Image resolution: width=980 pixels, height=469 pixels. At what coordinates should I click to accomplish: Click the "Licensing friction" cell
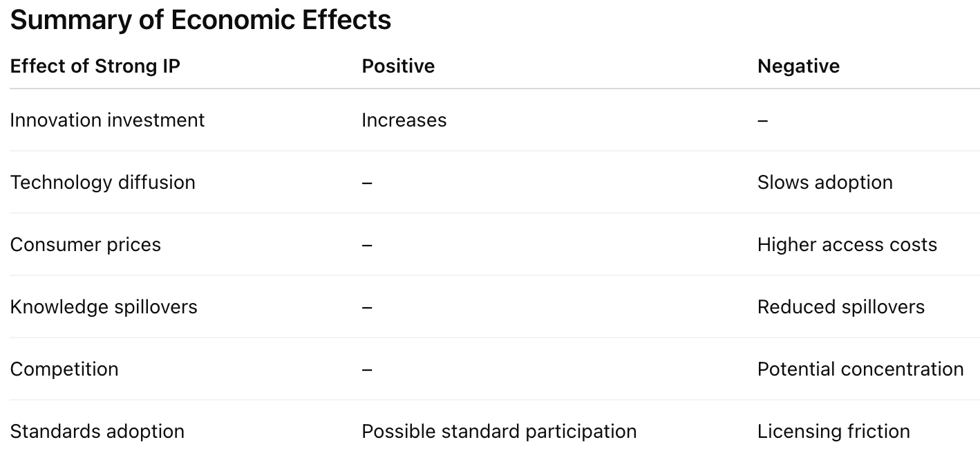pyautogui.click(x=833, y=432)
